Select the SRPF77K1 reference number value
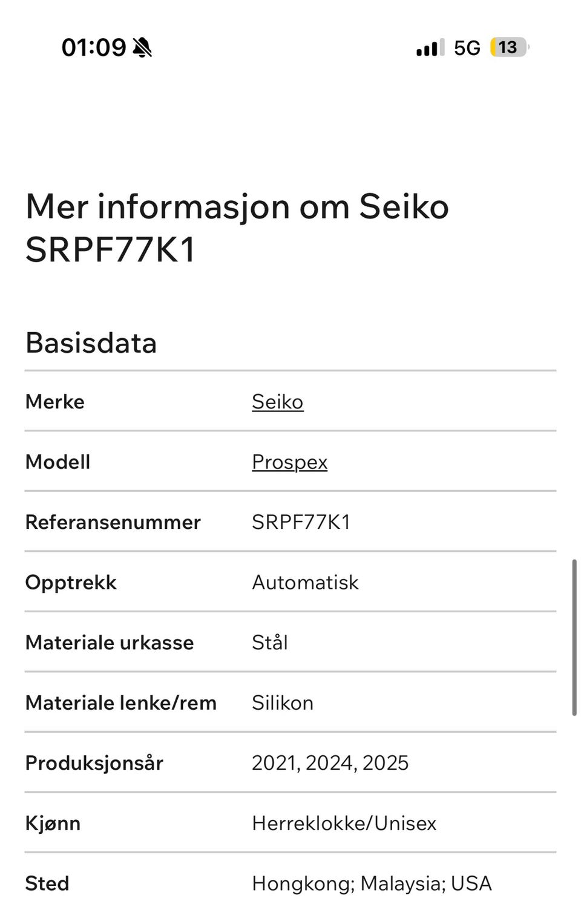The height and width of the screenshot is (924, 581). click(x=301, y=522)
